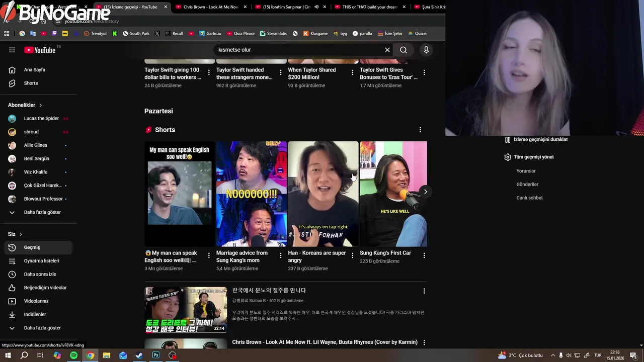Open options for 'My man can speak English' short
Screen dimensions: 644x362
coord(209,255)
